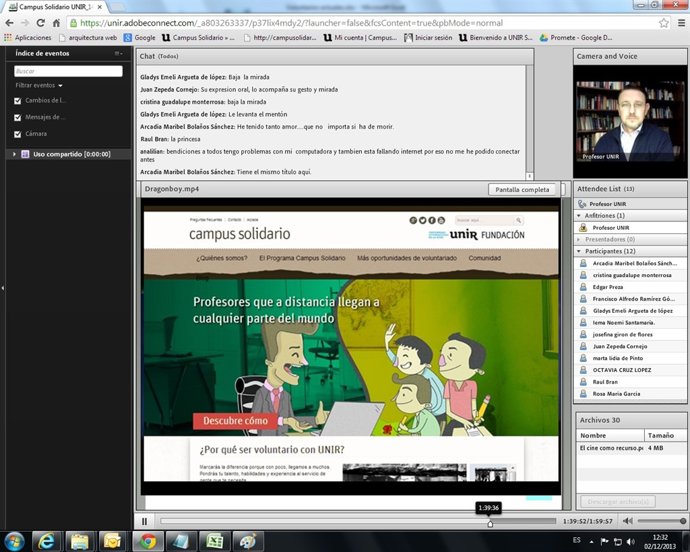Click the Descubre cómo button

[236, 421]
